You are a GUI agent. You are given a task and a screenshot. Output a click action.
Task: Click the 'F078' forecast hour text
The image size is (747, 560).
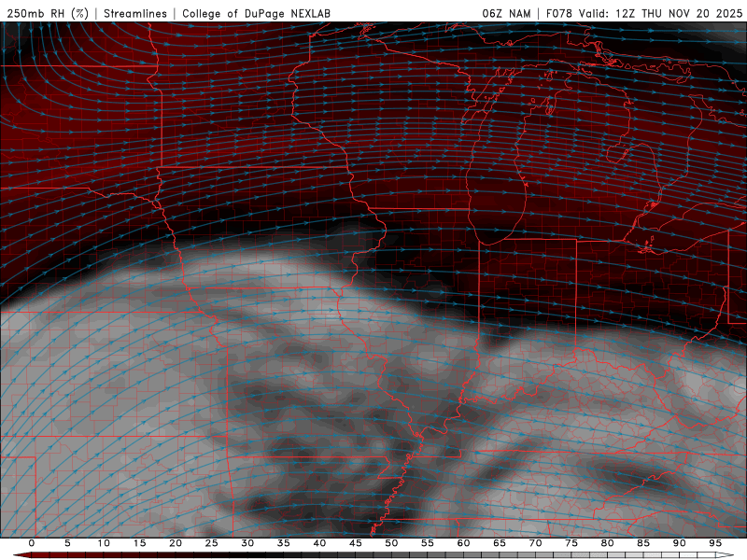(559, 14)
